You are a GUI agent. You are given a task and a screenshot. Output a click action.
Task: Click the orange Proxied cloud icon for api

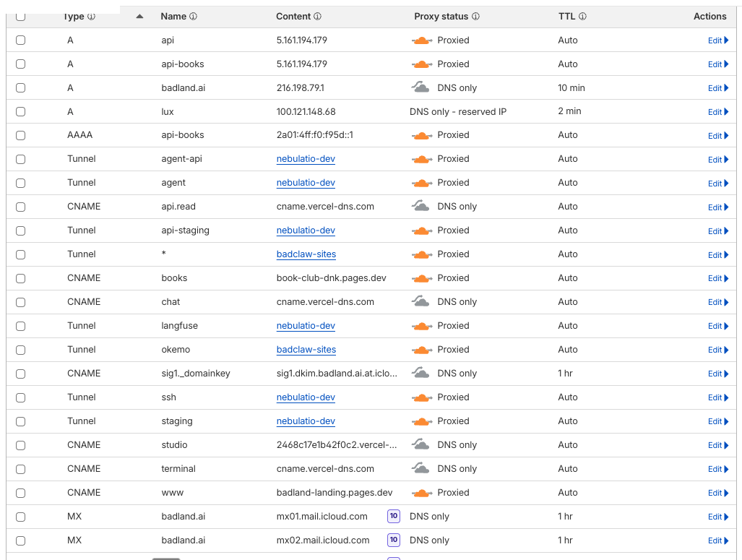pos(422,40)
